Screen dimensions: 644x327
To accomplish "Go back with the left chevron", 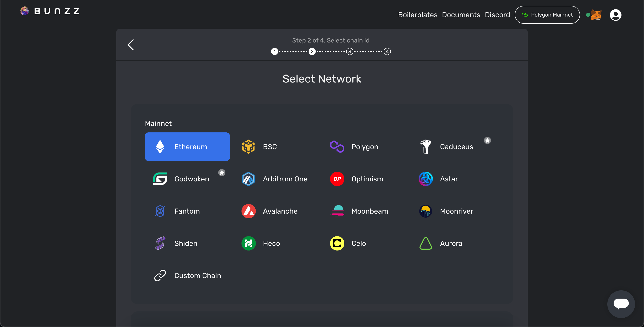I will tap(131, 45).
